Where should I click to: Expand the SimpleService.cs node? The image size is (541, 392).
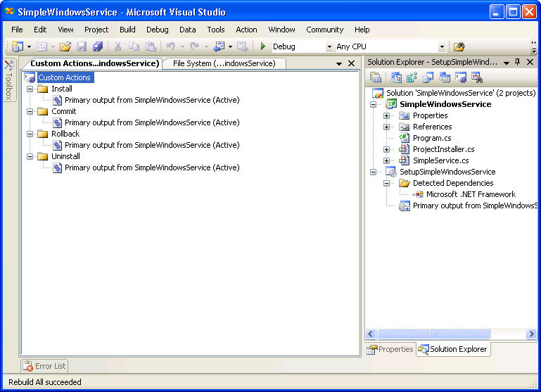(386, 160)
